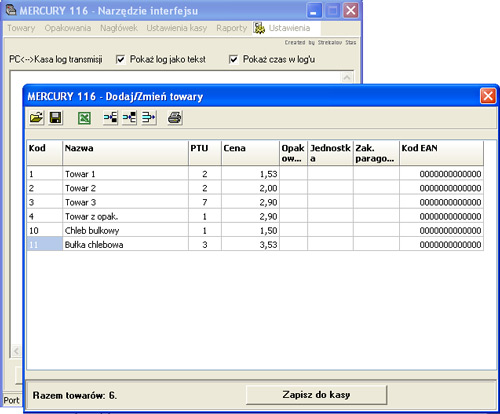
Task: Click the Kod cell with value 10
Action: [x=45, y=230]
